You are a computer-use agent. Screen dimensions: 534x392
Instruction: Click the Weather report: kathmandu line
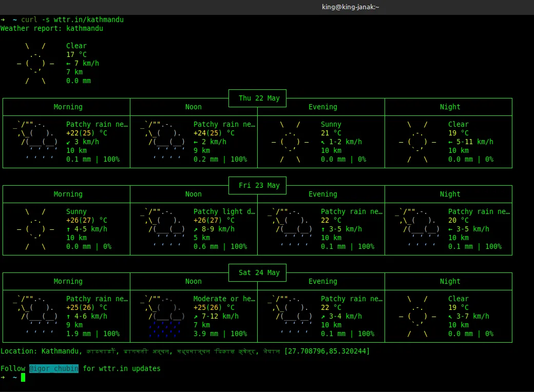tap(51, 28)
